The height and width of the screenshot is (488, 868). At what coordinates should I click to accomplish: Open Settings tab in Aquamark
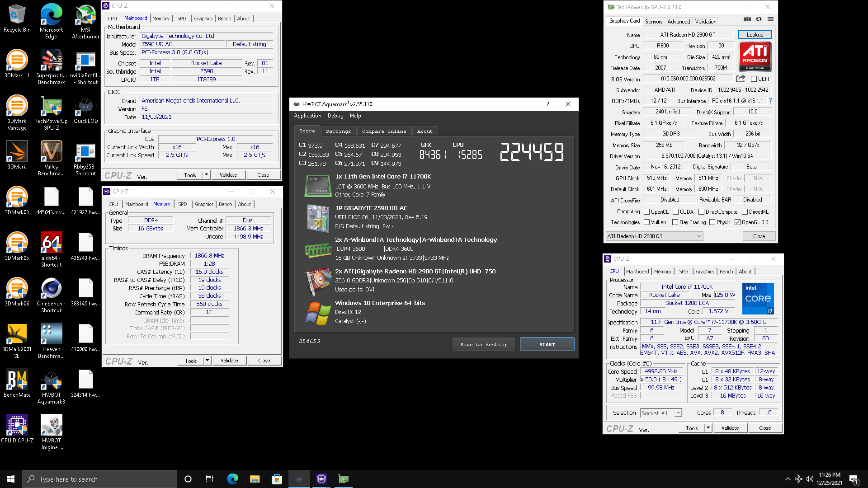click(338, 131)
